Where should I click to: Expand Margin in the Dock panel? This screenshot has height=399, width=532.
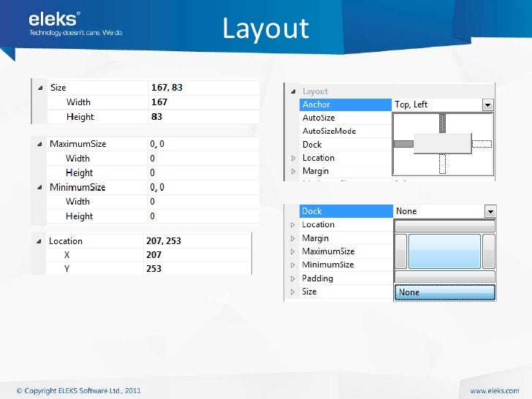coord(293,238)
